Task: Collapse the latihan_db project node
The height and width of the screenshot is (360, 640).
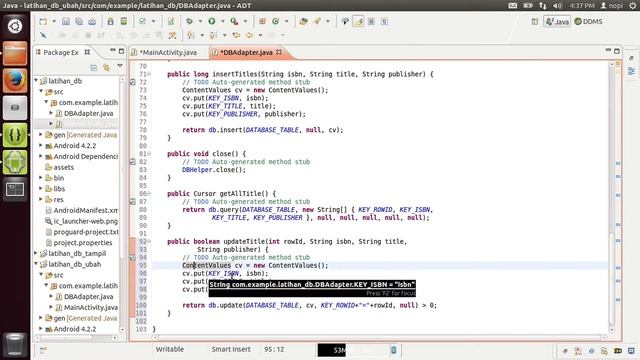Action: (x=36, y=80)
